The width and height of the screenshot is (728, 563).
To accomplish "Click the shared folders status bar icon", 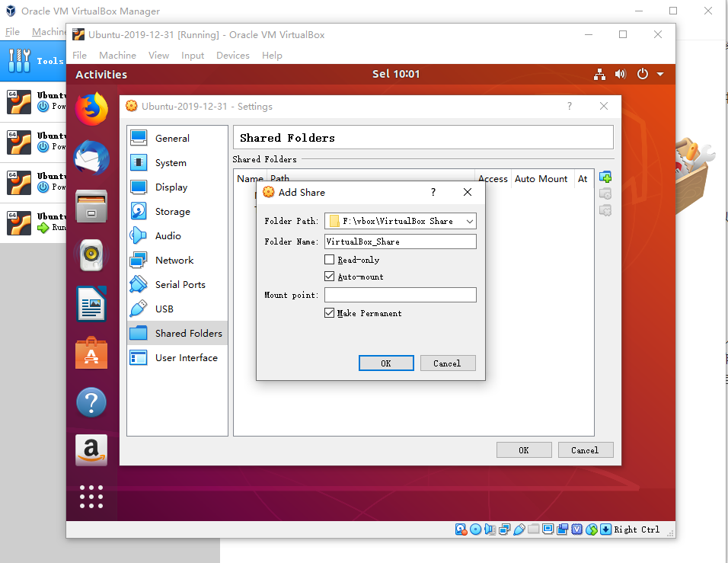I will pos(534,529).
